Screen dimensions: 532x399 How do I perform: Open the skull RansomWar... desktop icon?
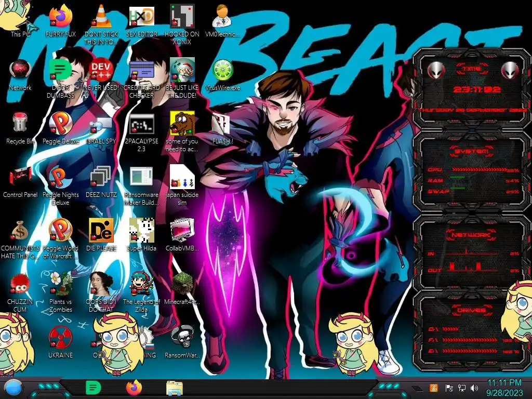(182, 337)
